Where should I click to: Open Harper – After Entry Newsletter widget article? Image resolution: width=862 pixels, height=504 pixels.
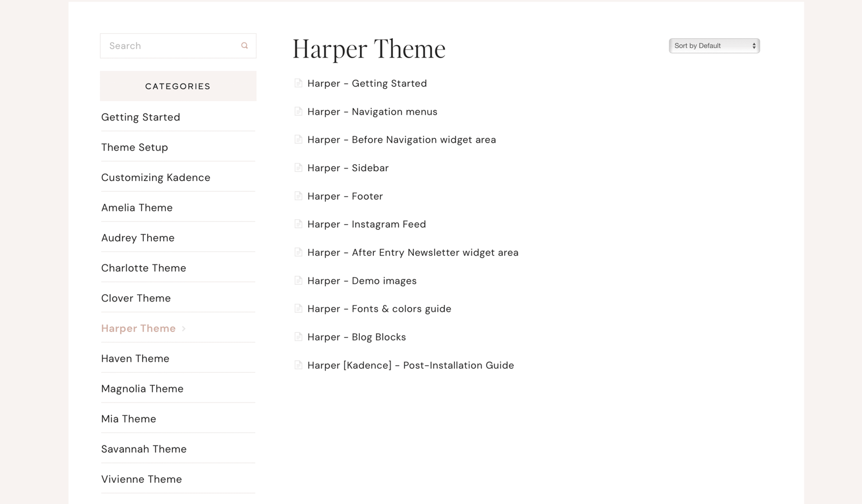(x=413, y=253)
